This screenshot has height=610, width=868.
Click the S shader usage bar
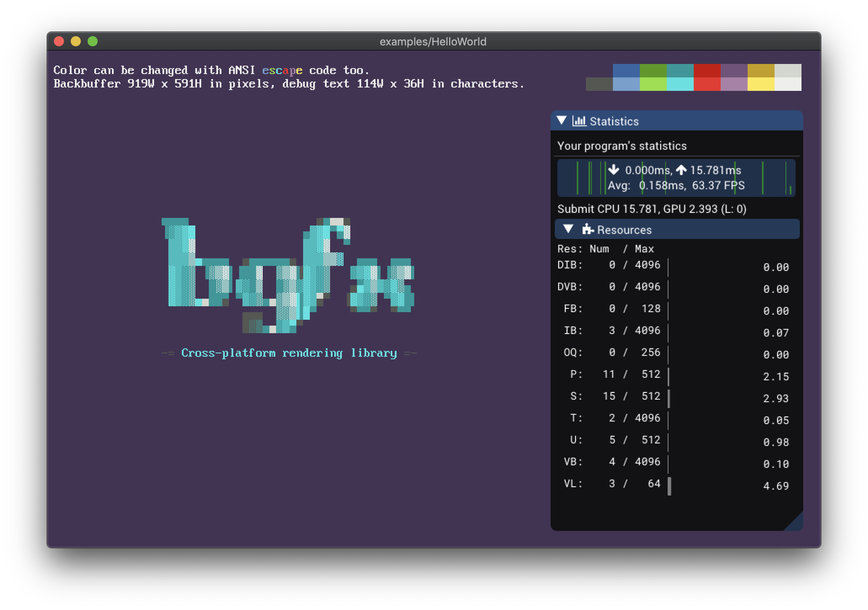point(669,398)
